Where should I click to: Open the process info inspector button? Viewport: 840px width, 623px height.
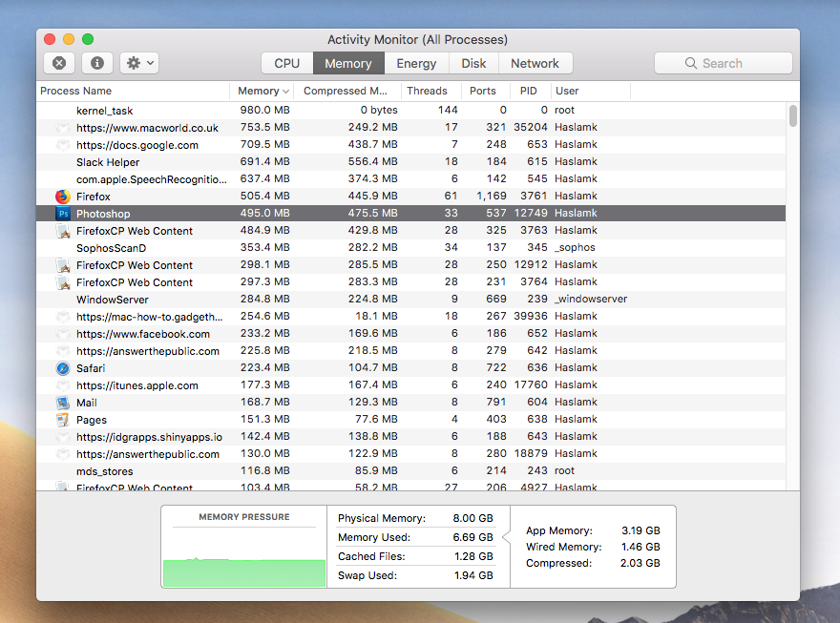pyautogui.click(x=97, y=63)
